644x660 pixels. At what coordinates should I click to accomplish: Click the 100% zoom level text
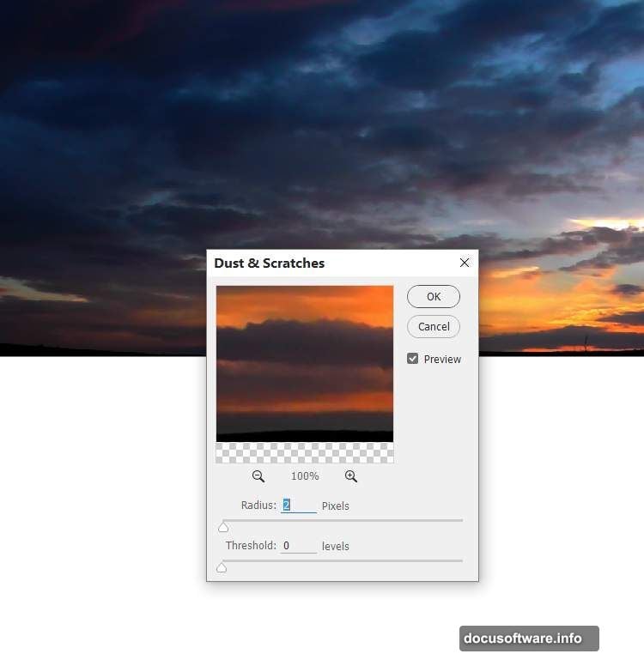click(x=305, y=476)
